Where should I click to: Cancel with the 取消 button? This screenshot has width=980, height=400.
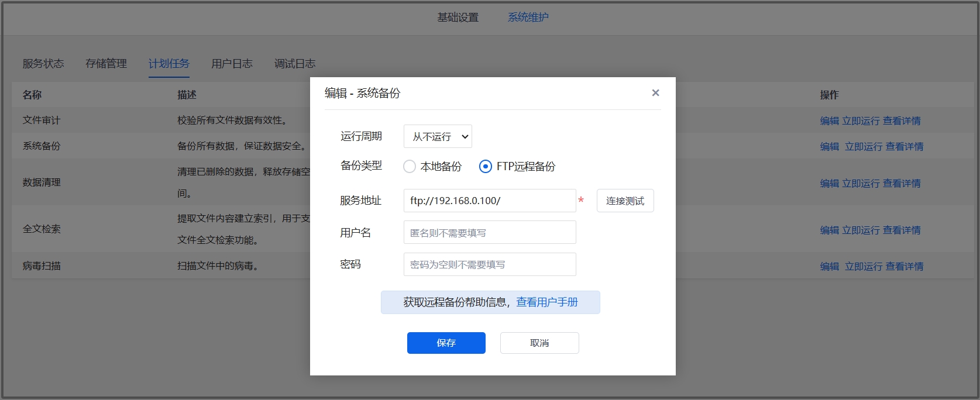pyautogui.click(x=539, y=343)
